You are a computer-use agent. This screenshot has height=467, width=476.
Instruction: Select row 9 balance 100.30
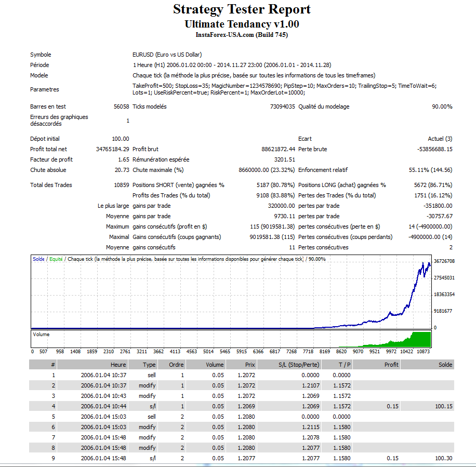(444, 458)
